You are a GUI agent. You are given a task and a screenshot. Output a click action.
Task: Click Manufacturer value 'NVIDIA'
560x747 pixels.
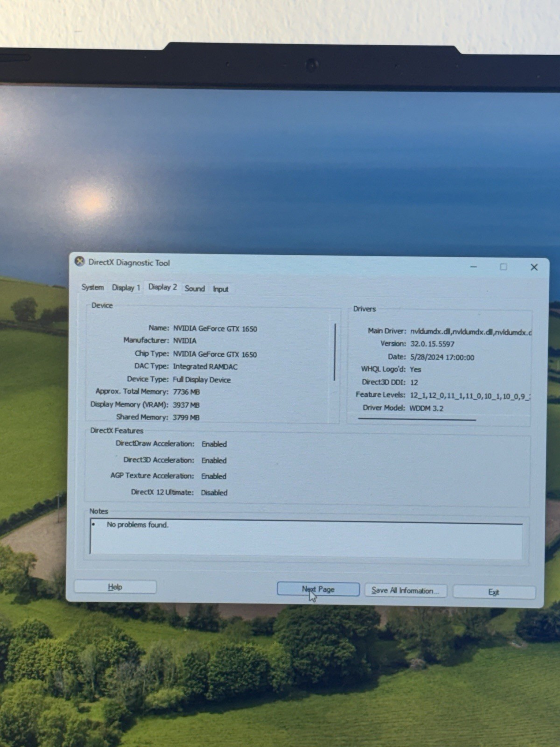pos(185,341)
